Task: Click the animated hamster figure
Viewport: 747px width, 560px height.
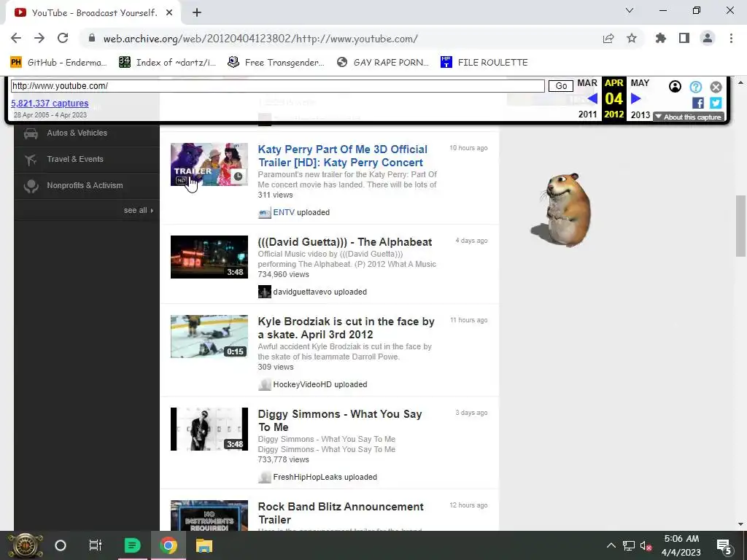Action: 562,210
